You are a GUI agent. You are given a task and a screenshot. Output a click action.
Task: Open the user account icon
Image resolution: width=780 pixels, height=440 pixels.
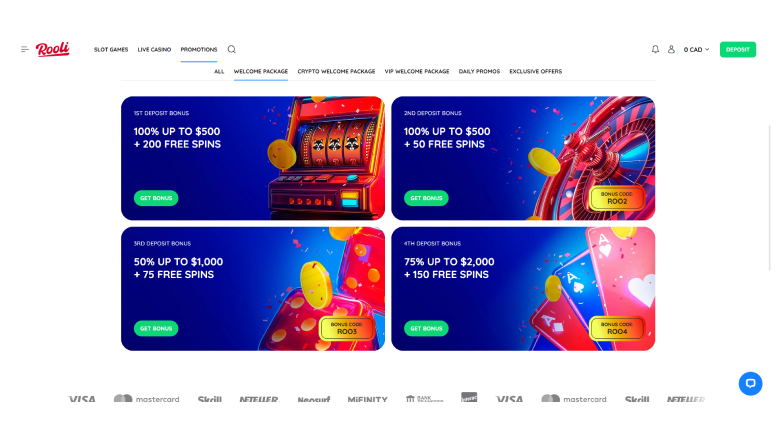click(671, 49)
